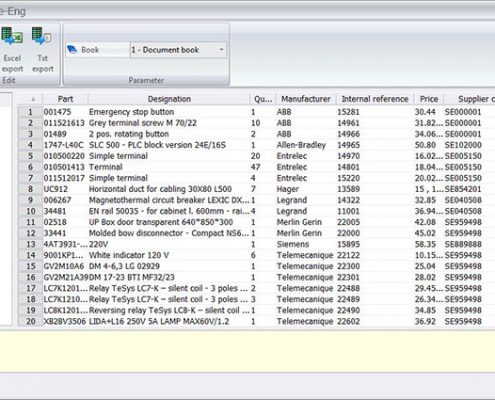Select the 'EN rail 50035' cell
Screen dimensions: 495x400
click(169, 211)
